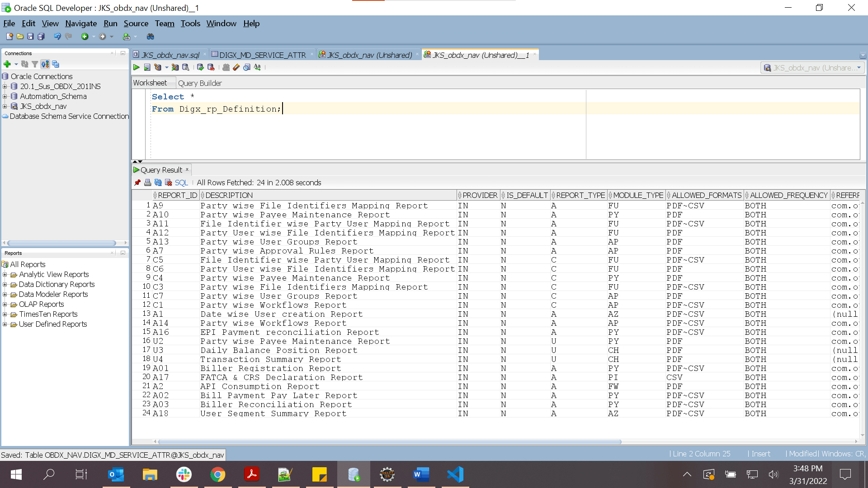Expand the Automation_Schema connection
This screenshot has height=488, width=868.
pyautogui.click(x=5, y=96)
